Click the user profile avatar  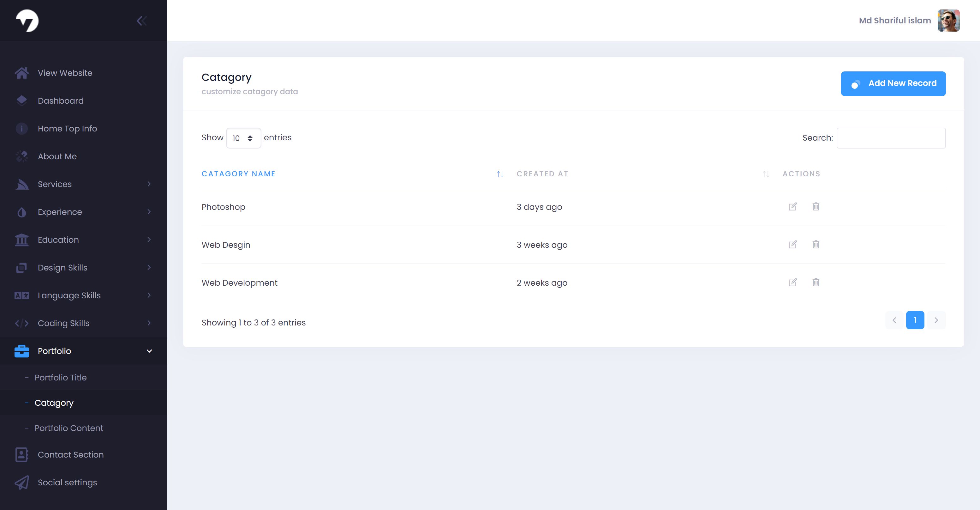tap(948, 21)
